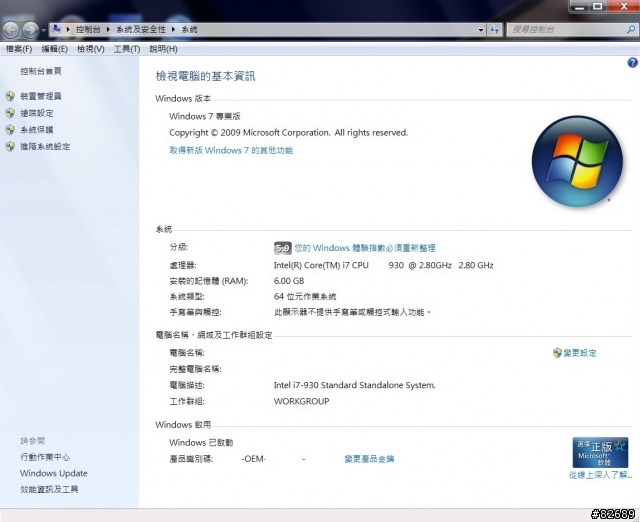Maximize the System window
The height and width of the screenshot is (522, 640).
coord(598,7)
